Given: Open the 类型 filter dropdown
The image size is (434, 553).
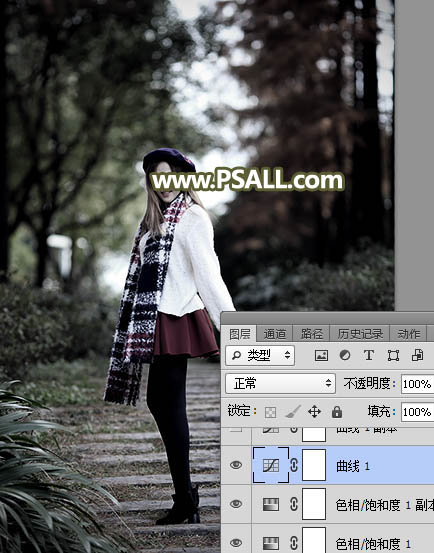Looking at the screenshot, I should coord(260,356).
